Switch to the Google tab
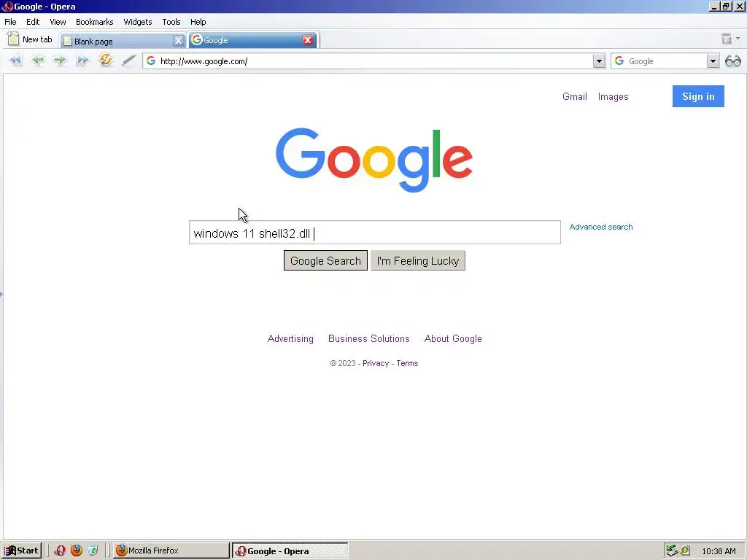Viewport: 747px width, 560px height. coord(253,40)
